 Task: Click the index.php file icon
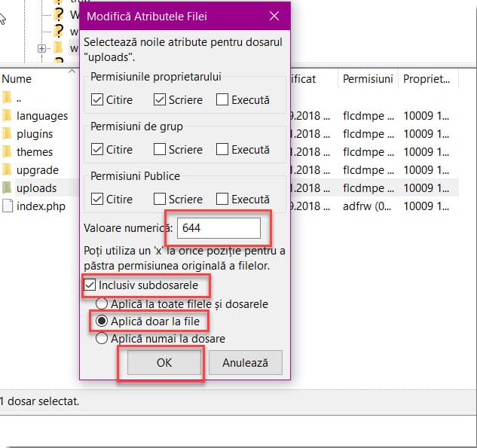point(8,206)
